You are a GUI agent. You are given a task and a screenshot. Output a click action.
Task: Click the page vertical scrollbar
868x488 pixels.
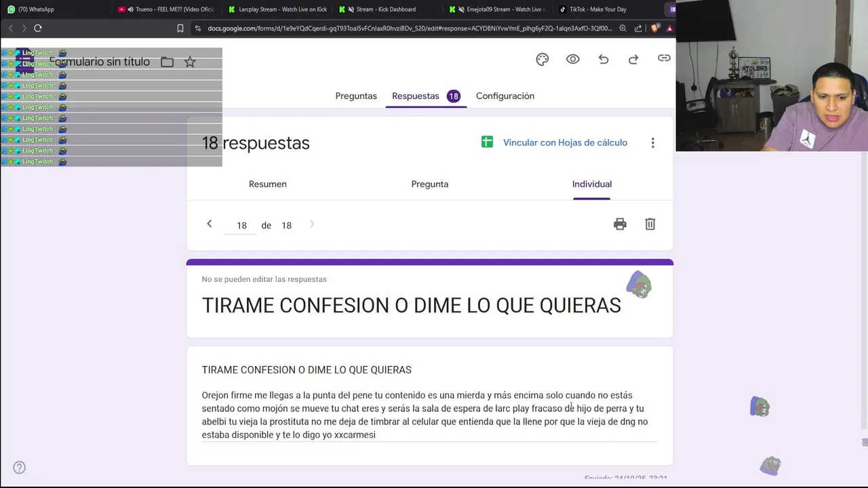864,291
